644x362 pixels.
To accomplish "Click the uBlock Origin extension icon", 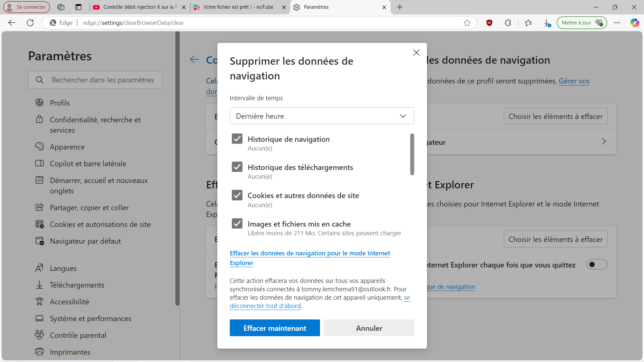I will point(489,23).
